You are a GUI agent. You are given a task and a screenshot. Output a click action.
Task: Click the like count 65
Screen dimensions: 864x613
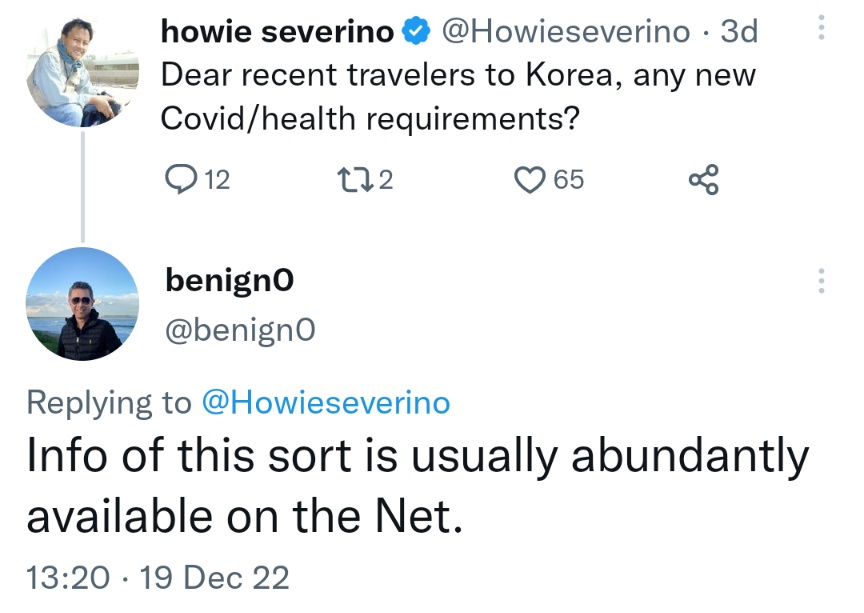click(568, 180)
